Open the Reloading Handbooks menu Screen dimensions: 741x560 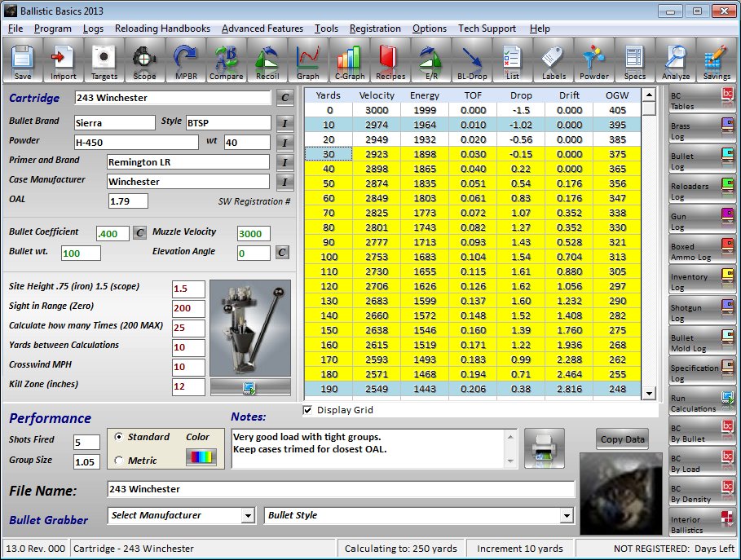pyautogui.click(x=162, y=29)
